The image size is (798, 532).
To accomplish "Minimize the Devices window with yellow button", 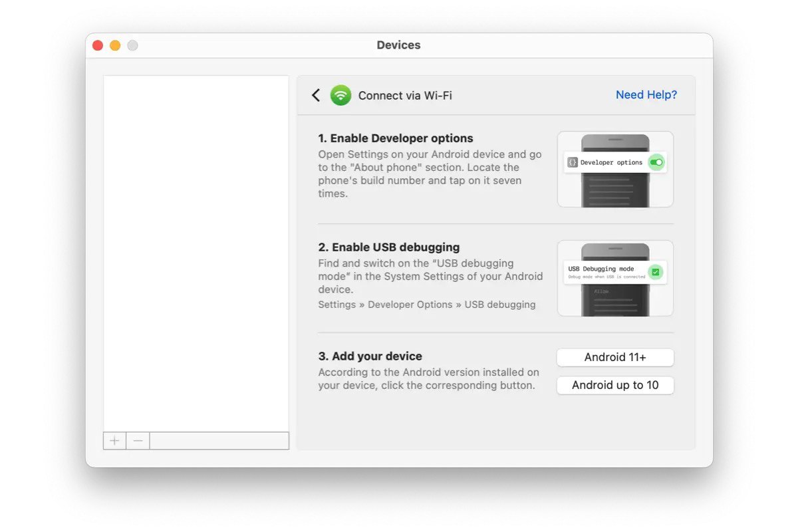I will [x=115, y=45].
